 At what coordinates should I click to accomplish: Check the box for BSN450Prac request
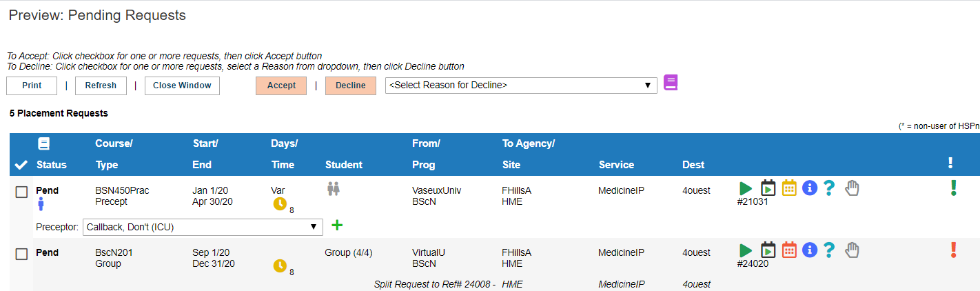pos(21,192)
